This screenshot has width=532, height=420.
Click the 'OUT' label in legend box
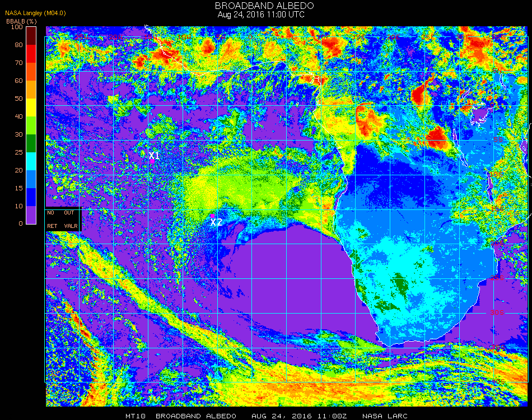69,213
